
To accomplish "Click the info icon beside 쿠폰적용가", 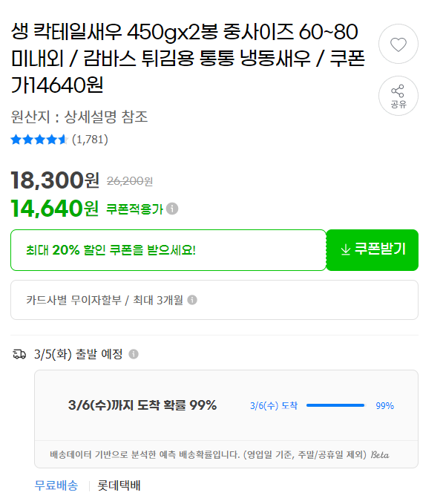I will (172, 209).
